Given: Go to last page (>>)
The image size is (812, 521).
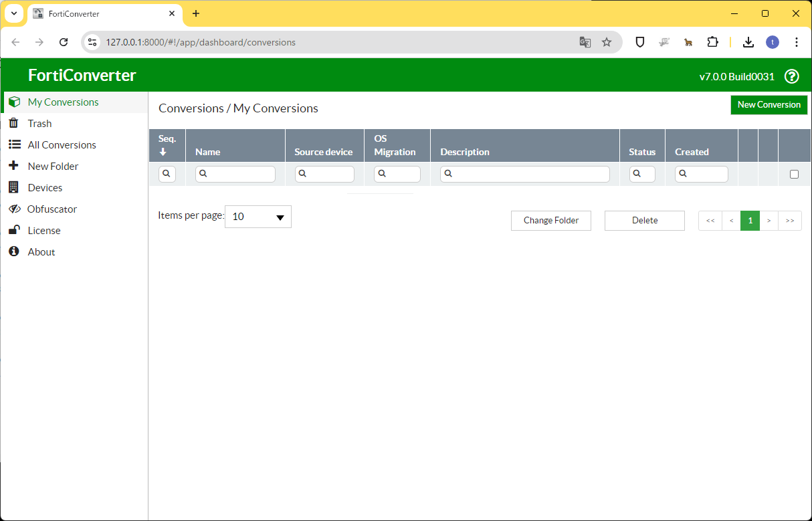Looking at the screenshot, I should [x=790, y=221].
